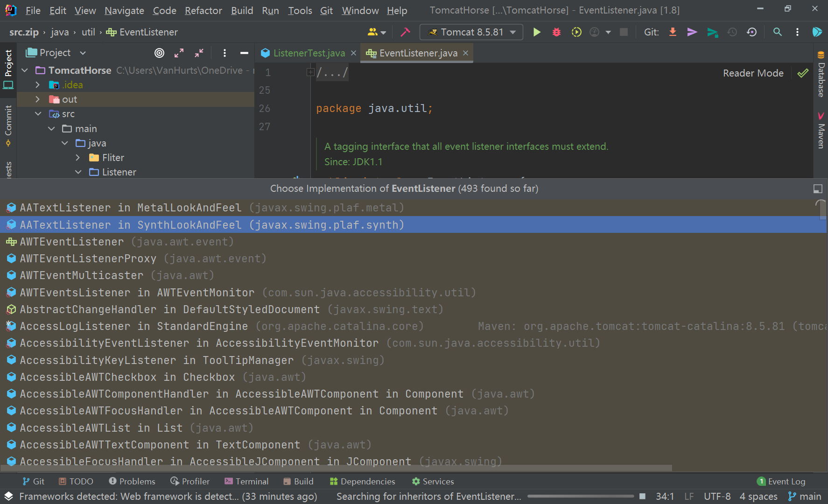The image size is (828, 504).
Task: Click the inspections checkmark indicator
Action: coord(803,73)
